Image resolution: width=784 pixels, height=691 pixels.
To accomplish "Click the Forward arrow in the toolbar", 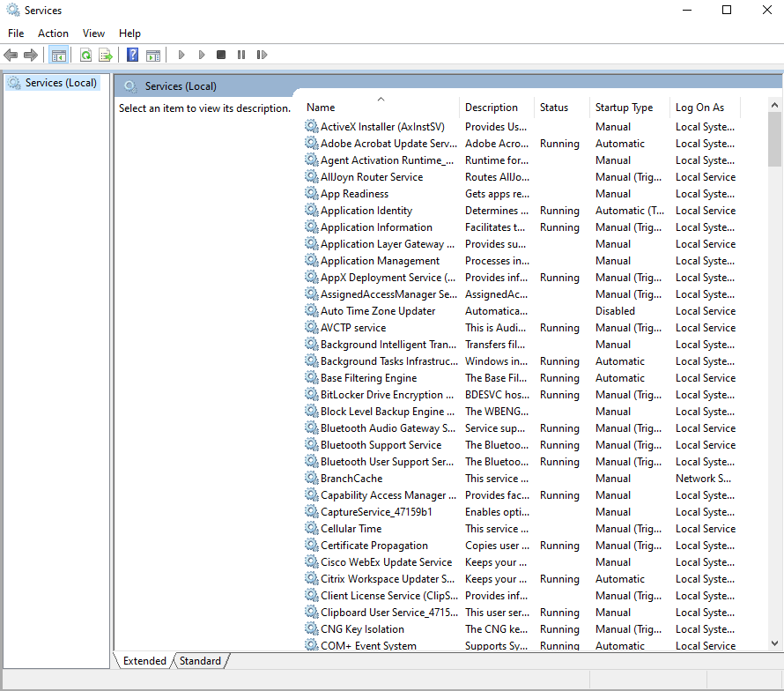I will point(31,55).
